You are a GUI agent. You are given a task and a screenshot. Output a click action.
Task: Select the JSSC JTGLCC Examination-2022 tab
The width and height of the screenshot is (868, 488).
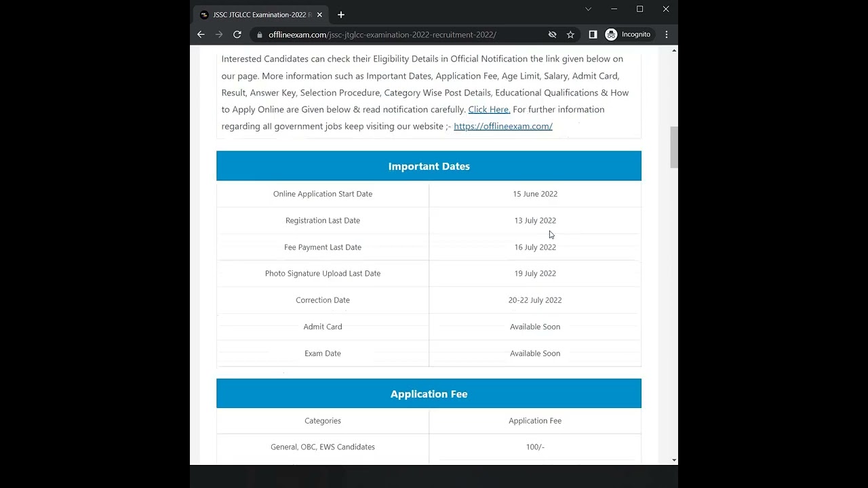[260, 15]
